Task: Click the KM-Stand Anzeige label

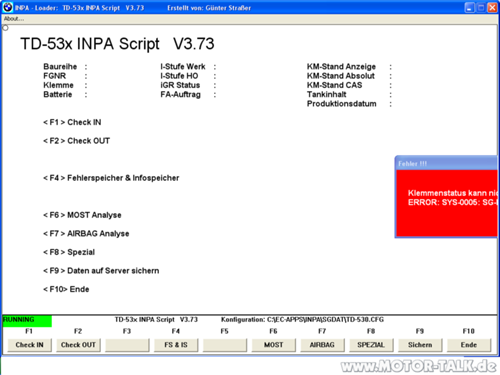Action: click(x=341, y=67)
